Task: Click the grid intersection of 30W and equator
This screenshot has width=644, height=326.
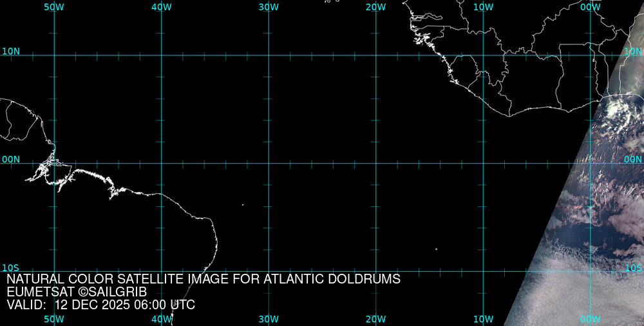Action: (269, 163)
